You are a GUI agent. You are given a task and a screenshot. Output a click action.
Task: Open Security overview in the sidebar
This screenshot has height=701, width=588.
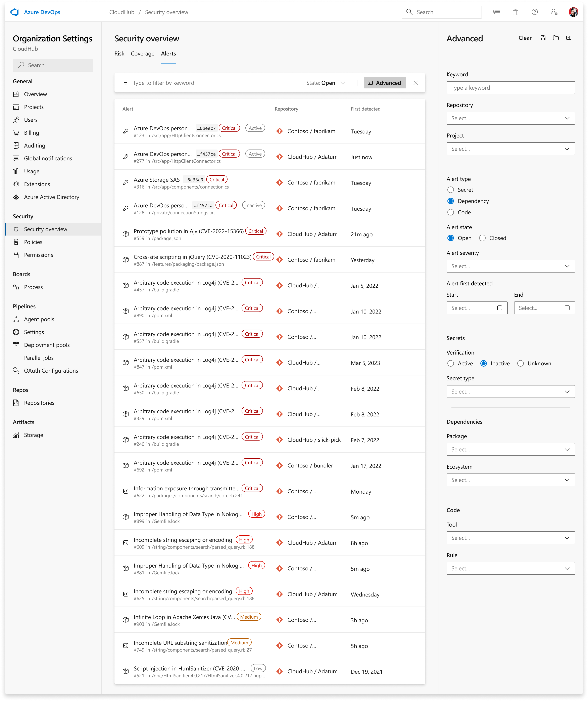pyautogui.click(x=53, y=229)
